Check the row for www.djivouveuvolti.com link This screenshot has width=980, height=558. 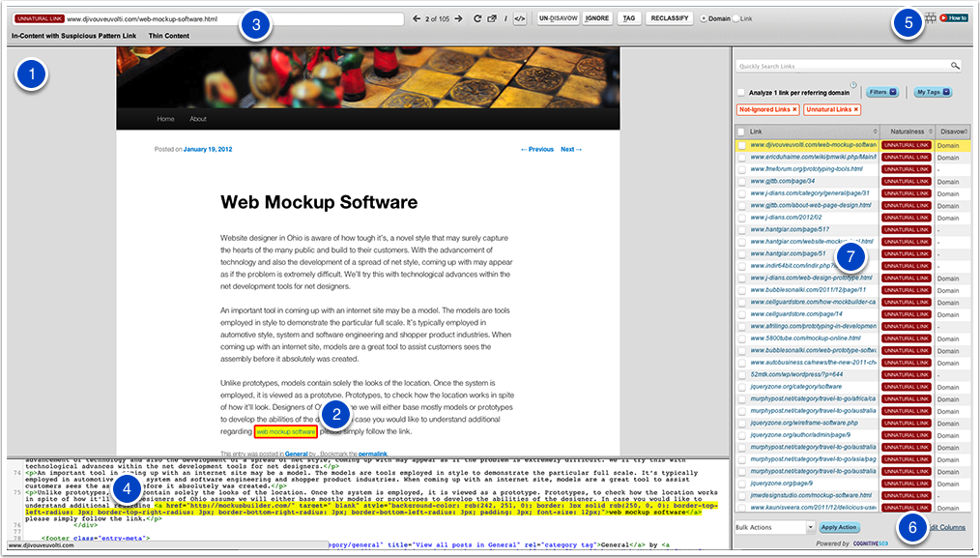742,145
